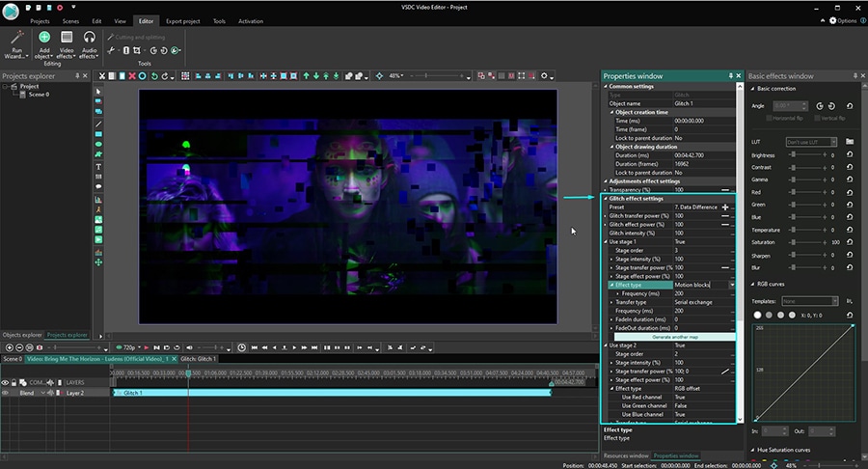Screen dimensions: 868x469
Task: Select the text T tool in sidebar
Action: [98, 167]
